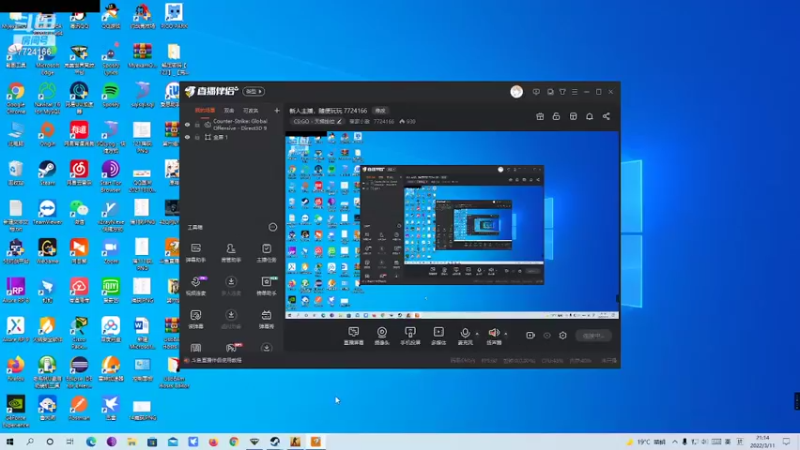Click the padlock icon above the preview
The height and width of the screenshot is (450, 800).
(556, 116)
